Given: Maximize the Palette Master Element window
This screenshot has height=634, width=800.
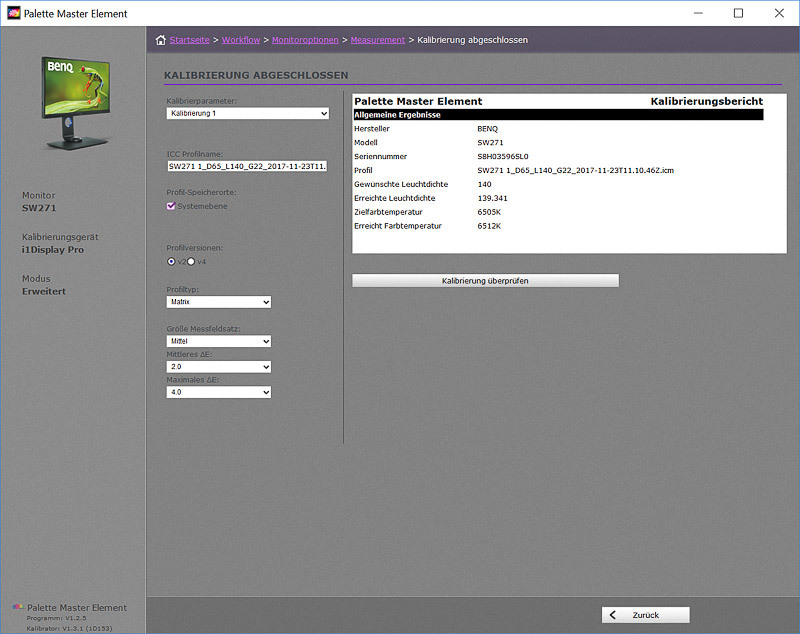Looking at the screenshot, I should [738, 13].
